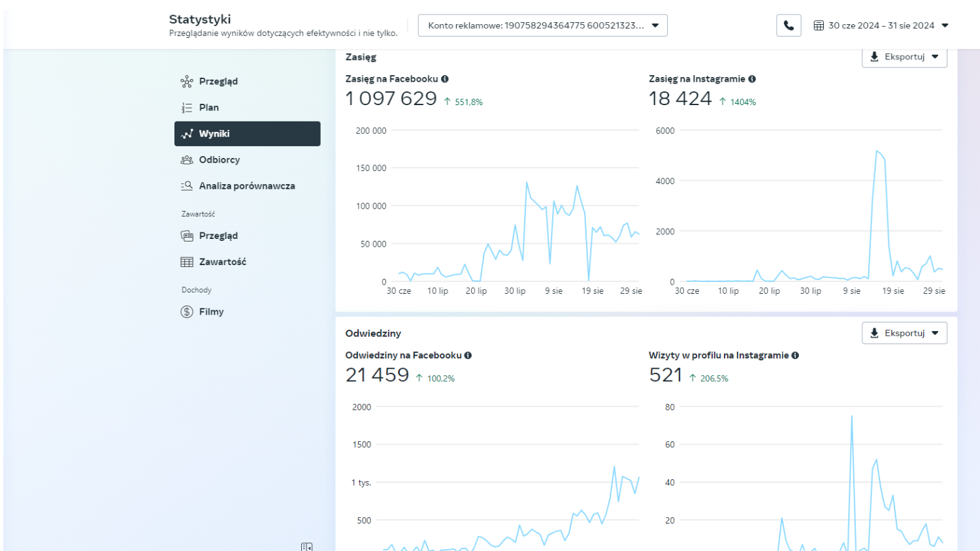Click the table icon next to Zawartość

(x=187, y=262)
